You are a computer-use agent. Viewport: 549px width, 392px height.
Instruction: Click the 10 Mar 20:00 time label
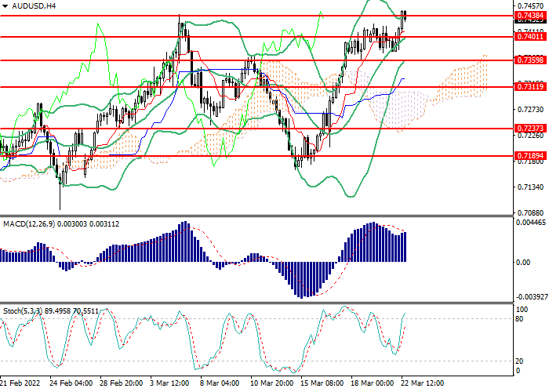272,383
